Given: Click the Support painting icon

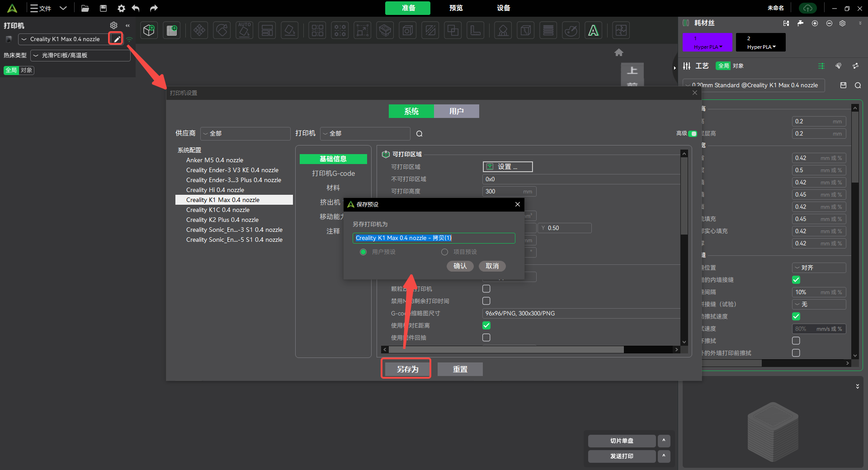Looking at the screenshot, I should (x=503, y=30).
